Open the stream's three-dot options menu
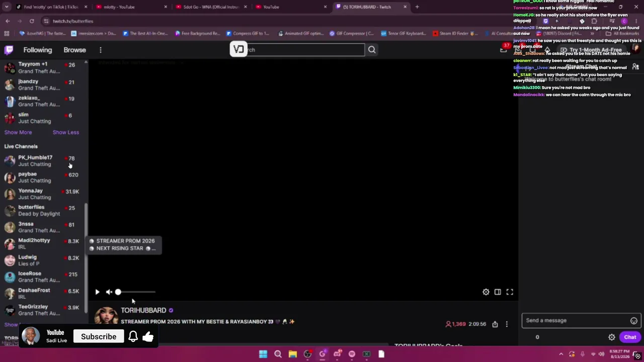The image size is (644, 362). [x=507, y=324]
